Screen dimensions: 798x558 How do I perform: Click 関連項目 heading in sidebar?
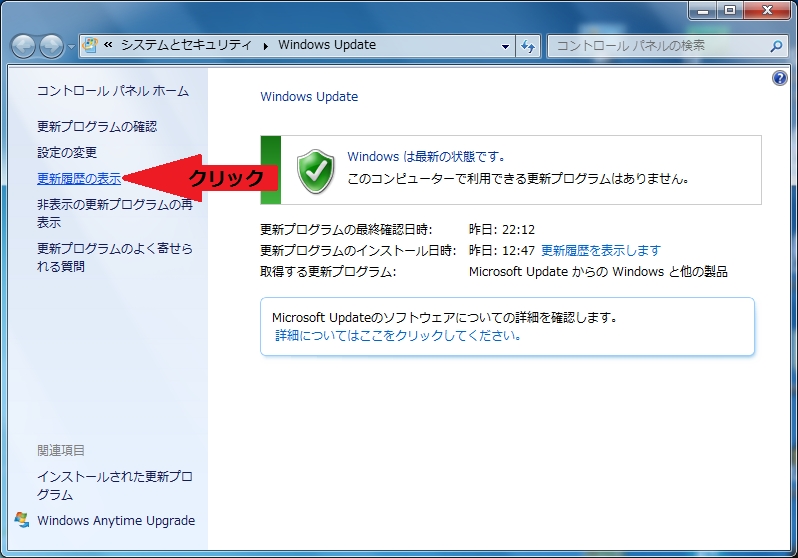point(61,450)
